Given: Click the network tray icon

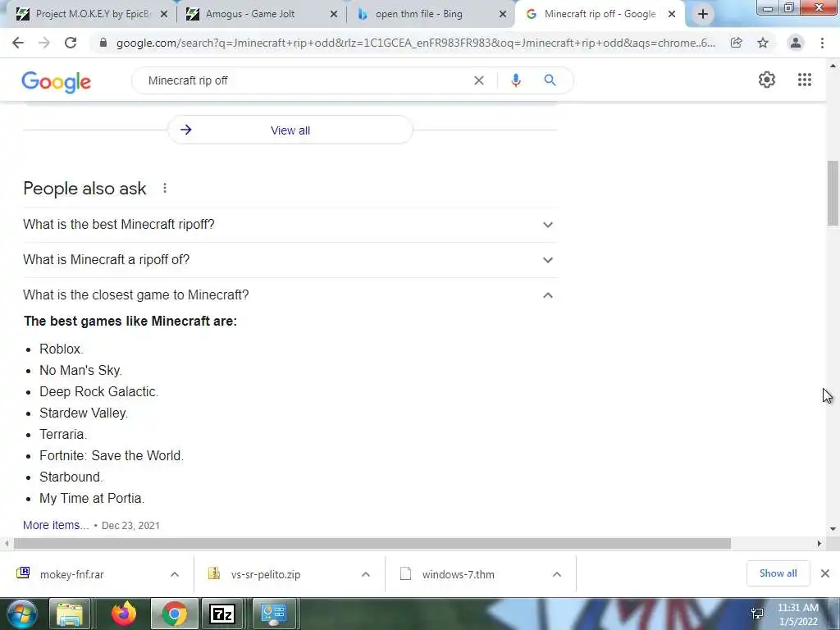Looking at the screenshot, I should pyautogui.click(x=757, y=614).
